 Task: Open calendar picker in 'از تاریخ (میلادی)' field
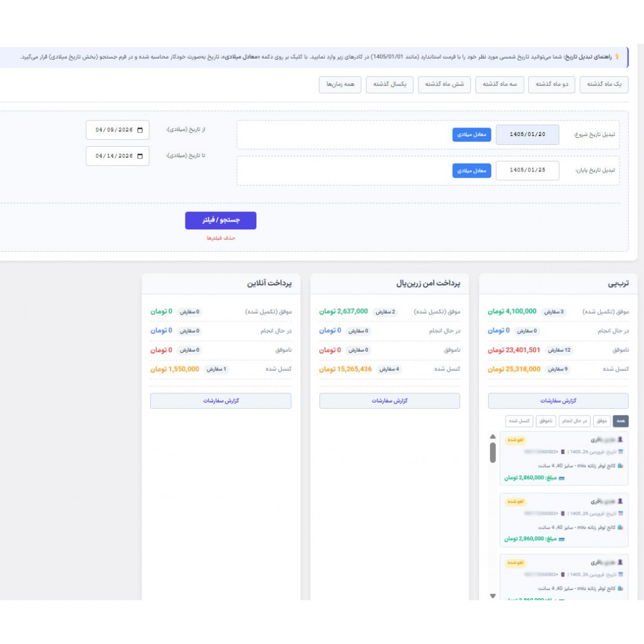coord(140,130)
